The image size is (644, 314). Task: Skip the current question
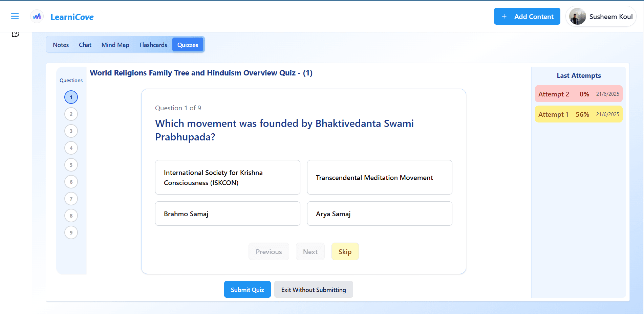point(345,251)
